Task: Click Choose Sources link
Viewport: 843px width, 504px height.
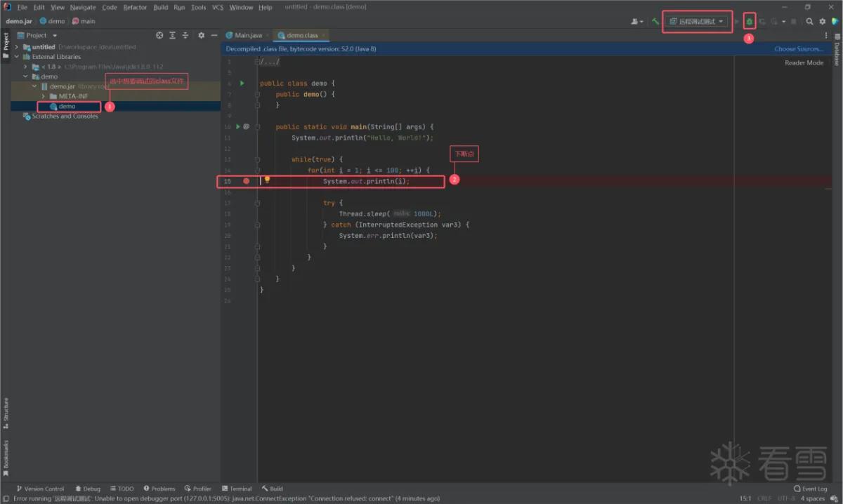Action: pos(799,49)
